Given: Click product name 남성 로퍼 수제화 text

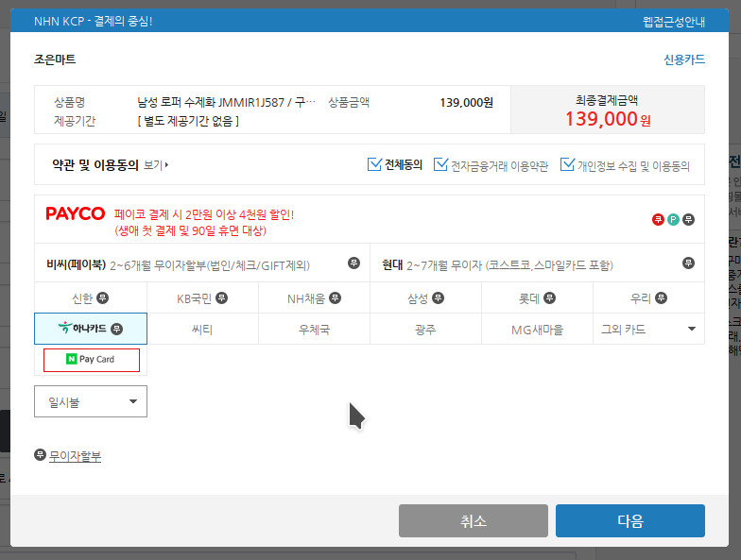Looking at the screenshot, I should 226,102.
